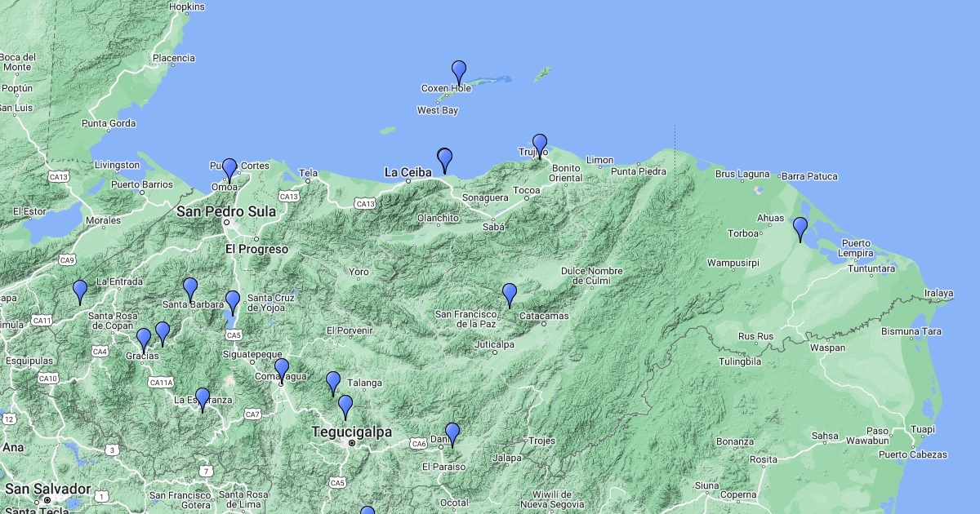
Task: Click the pin beside Santa Cruz de Yojoa
Action: (x=233, y=302)
